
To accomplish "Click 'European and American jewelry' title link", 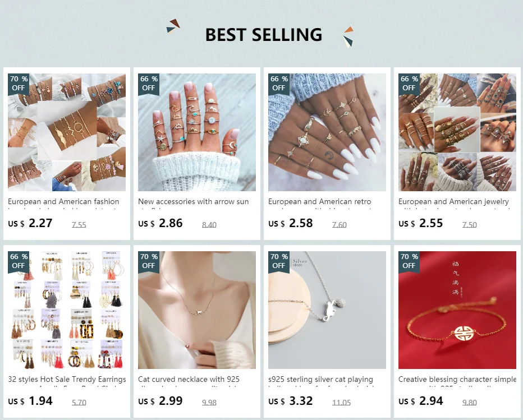I will pyautogui.click(x=453, y=202).
